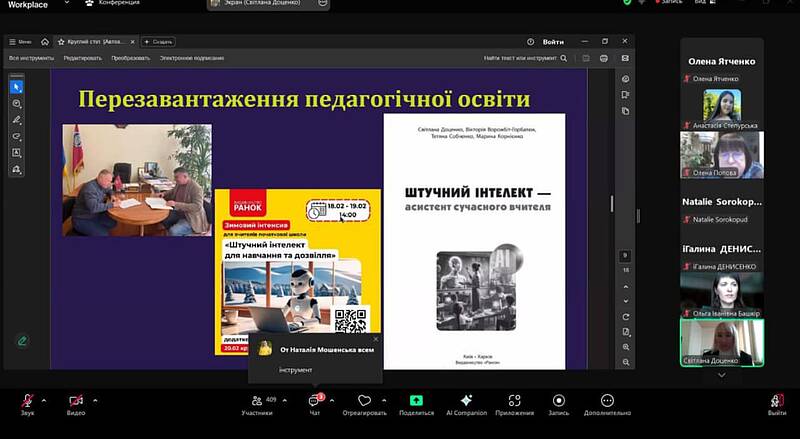Click the Отреагировать reactions heart icon
800x439 pixels.
pos(364,401)
